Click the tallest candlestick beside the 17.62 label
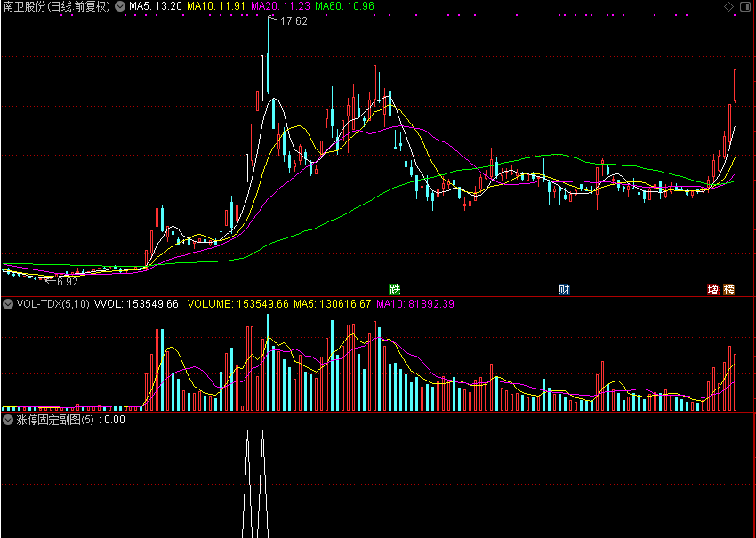The height and width of the screenshot is (538, 756). [x=268, y=54]
